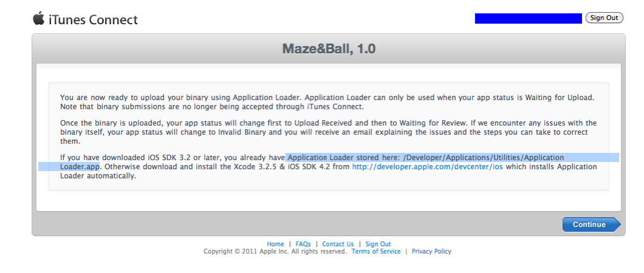
Task: Click the blue redacted account name bar
Action: point(528,18)
